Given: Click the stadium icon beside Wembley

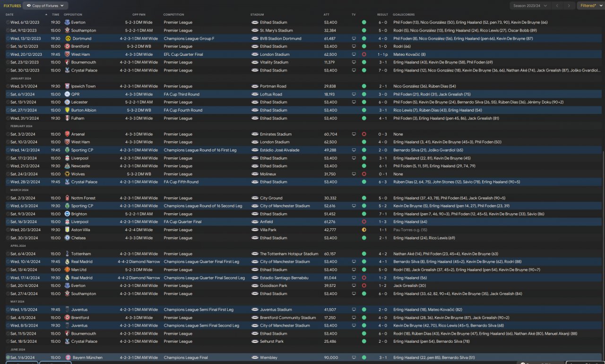Looking at the screenshot, I should (255, 357).
